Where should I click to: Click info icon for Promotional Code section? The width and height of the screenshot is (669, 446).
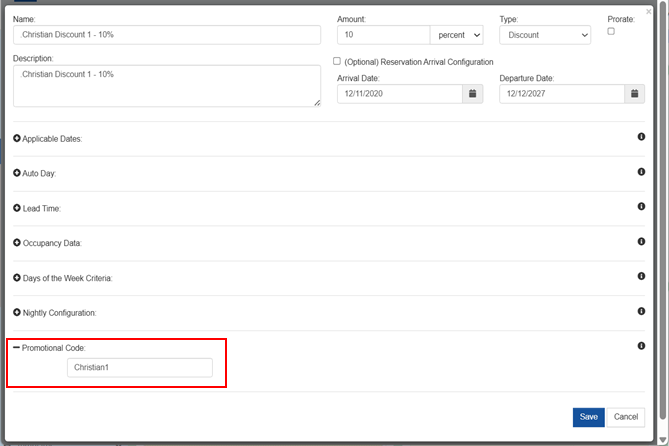coord(641,346)
